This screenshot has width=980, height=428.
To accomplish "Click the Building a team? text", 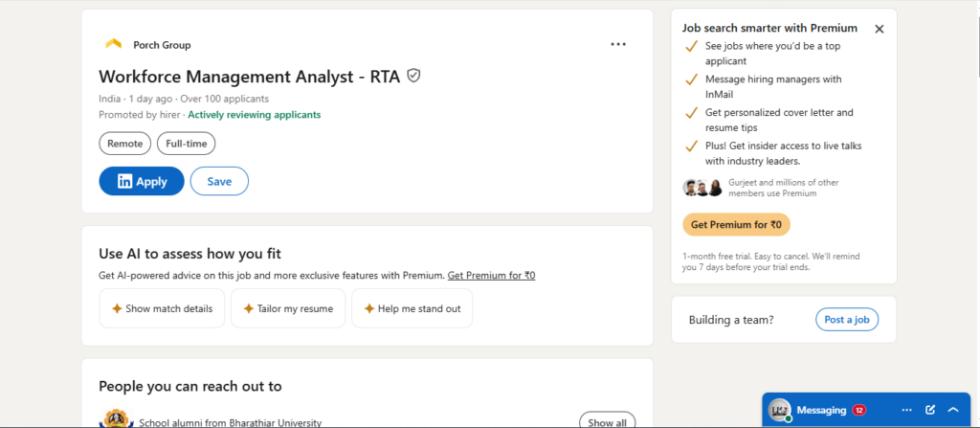I will 731,320.
